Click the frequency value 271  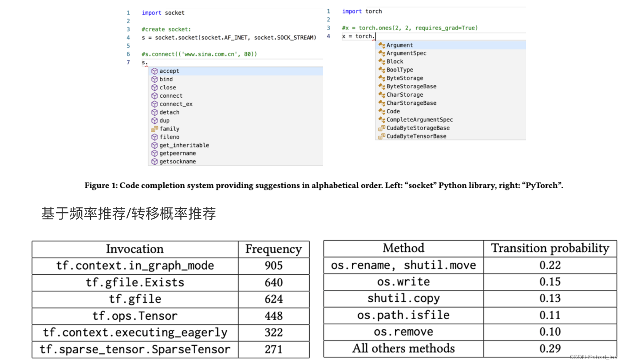point(273,349)
